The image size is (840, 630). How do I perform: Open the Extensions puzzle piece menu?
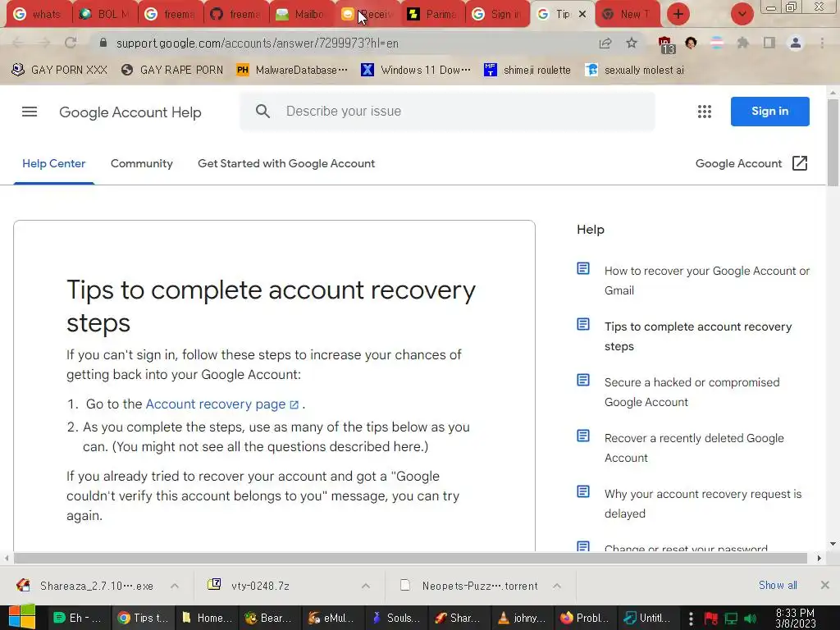coord(742,43)
